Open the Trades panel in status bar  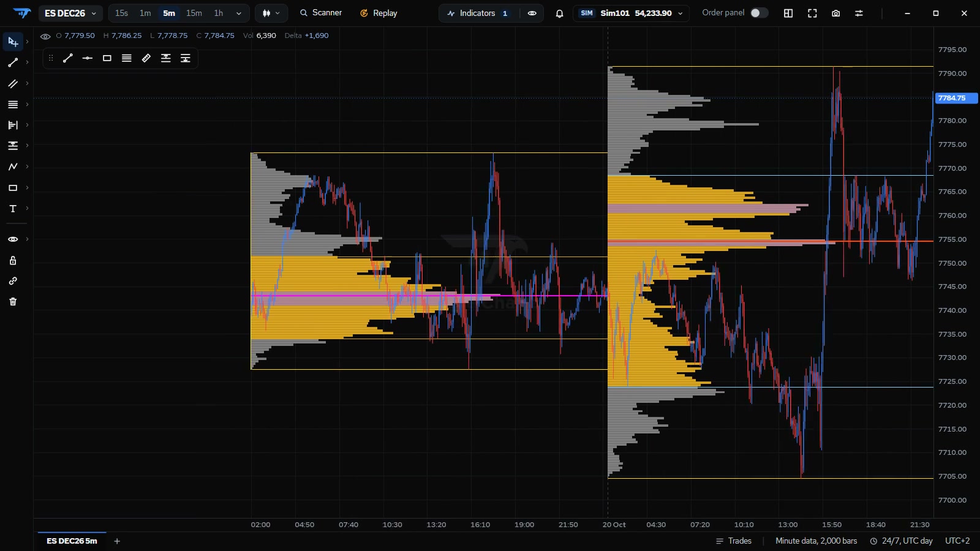click(x=733, y=541)
